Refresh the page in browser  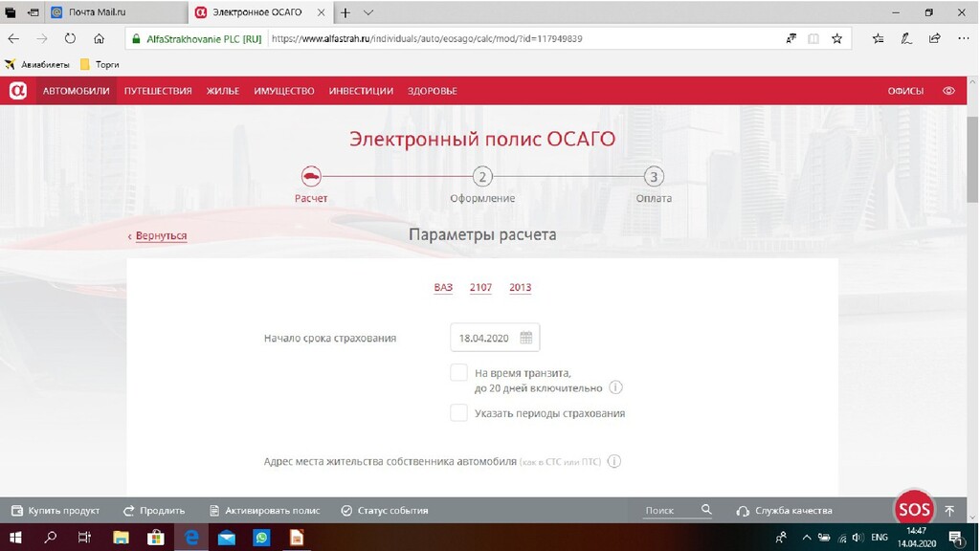coord(70,38)
